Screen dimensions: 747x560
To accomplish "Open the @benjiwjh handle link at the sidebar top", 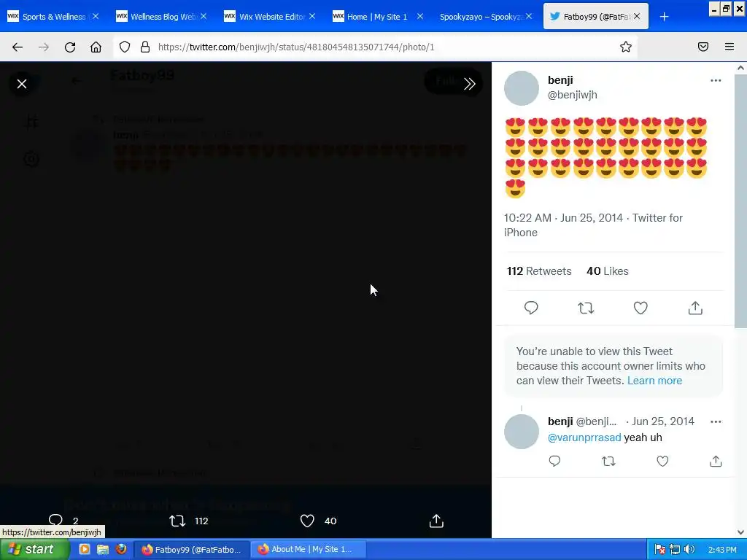I will click(572, 95).
